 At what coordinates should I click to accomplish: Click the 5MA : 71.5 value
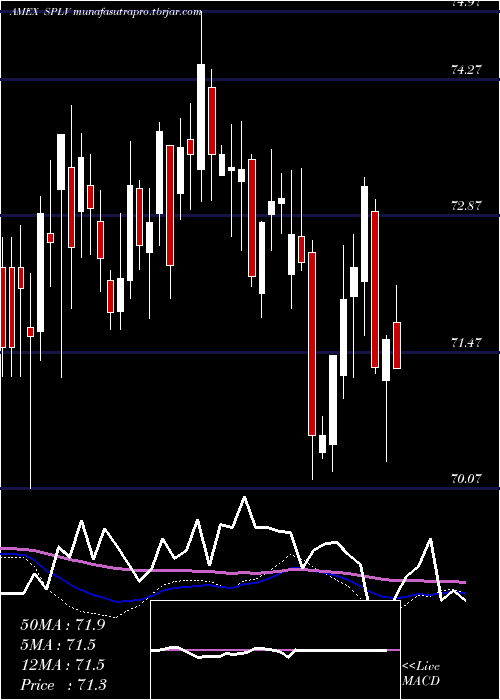tap(58, 645)
